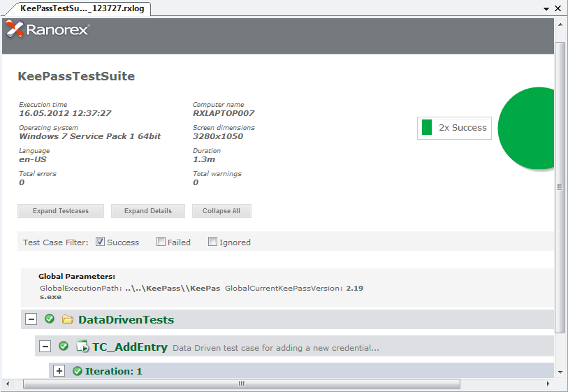
Task: Click the Ranorex logo in header
Action: 48,29
